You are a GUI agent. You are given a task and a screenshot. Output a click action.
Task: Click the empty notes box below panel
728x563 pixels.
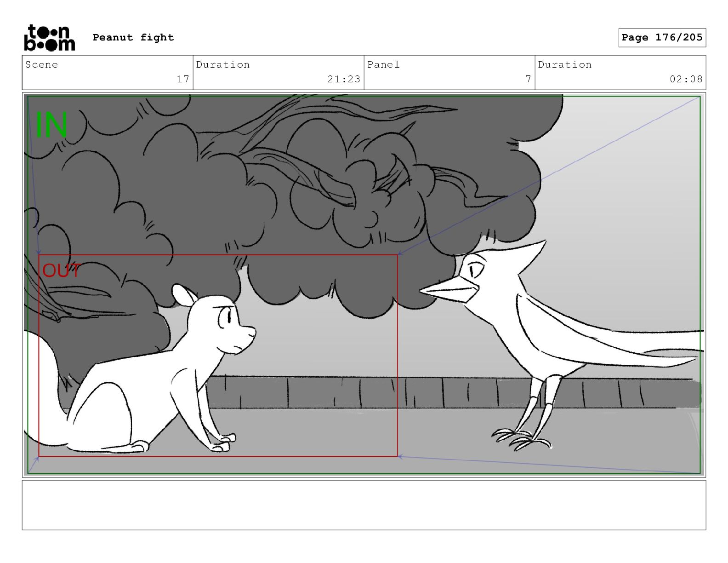pos(364,505)
